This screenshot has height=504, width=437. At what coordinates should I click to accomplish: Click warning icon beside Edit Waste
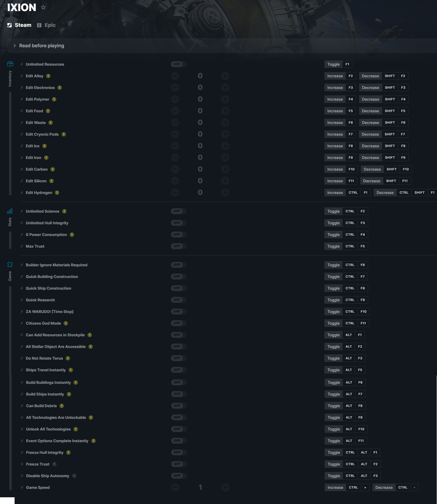[x=51, y=123]
